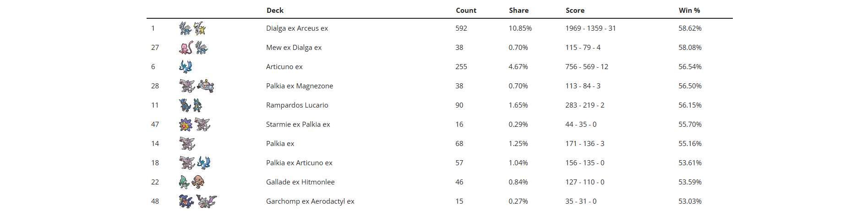Click the Palkia and Articuno sprite icons

click(195, 163)
